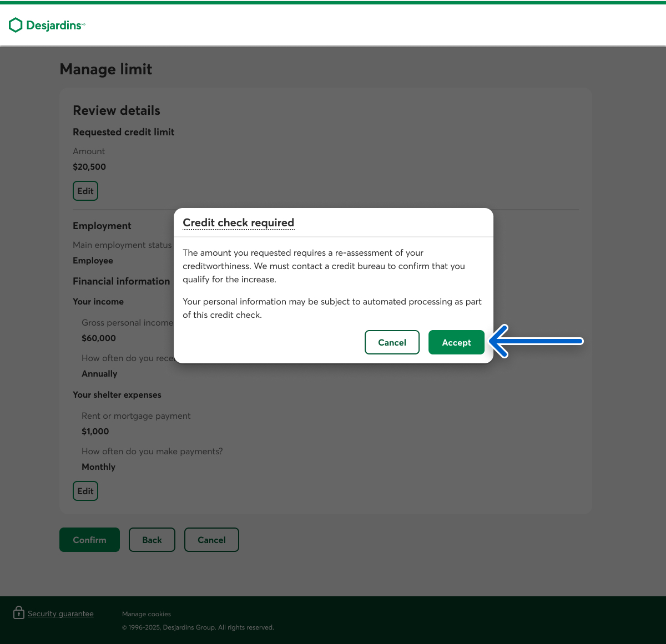Click the 'Credit check required' dialog title
Screen dimensions: 666x644
tap(238, 223)
